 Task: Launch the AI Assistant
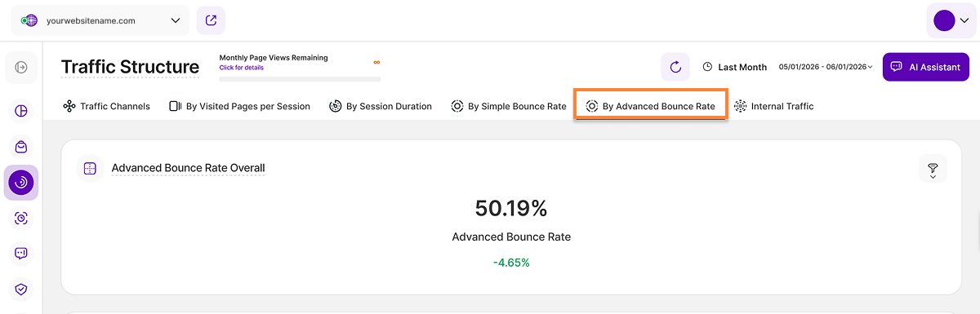pos(926,67)
